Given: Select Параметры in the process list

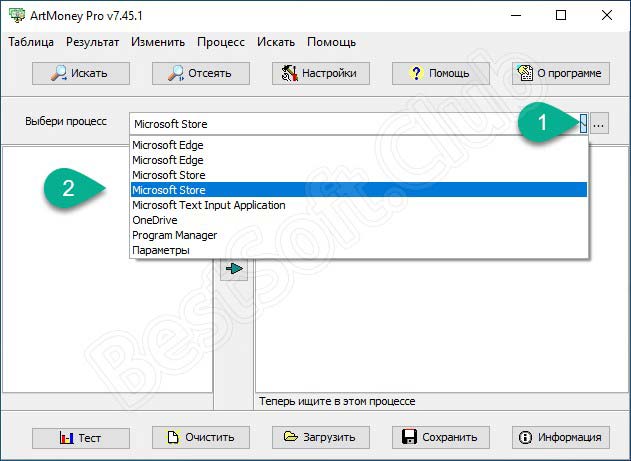Looking at the screenshot, I should [359, 250].
